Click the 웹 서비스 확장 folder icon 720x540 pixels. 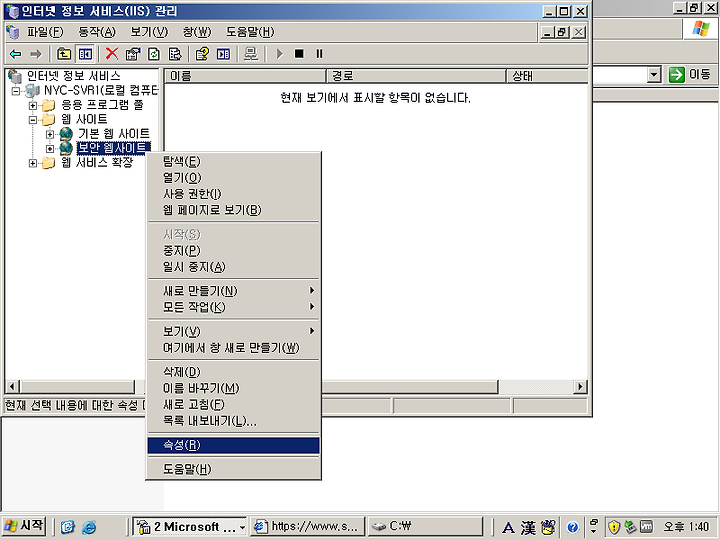point(48,163)
